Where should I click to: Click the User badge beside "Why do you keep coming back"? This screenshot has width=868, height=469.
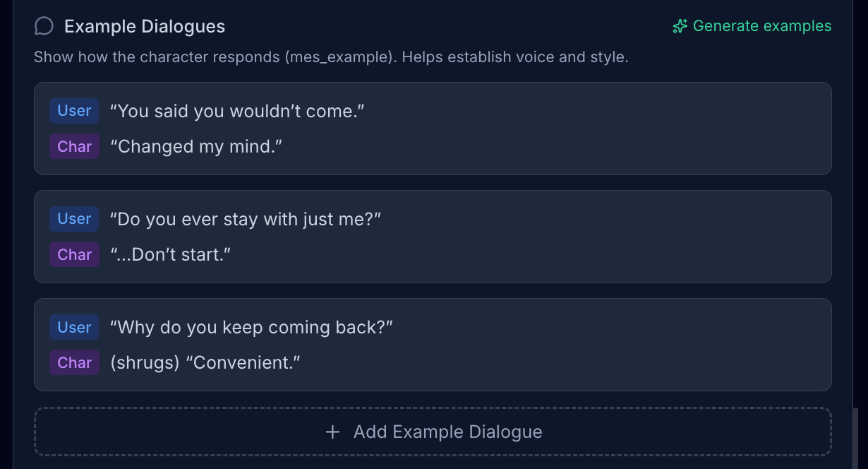click(74, 328)
